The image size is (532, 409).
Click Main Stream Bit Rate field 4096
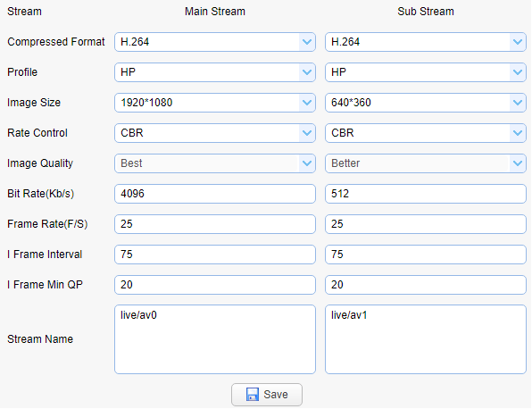(x=215, y=194)
